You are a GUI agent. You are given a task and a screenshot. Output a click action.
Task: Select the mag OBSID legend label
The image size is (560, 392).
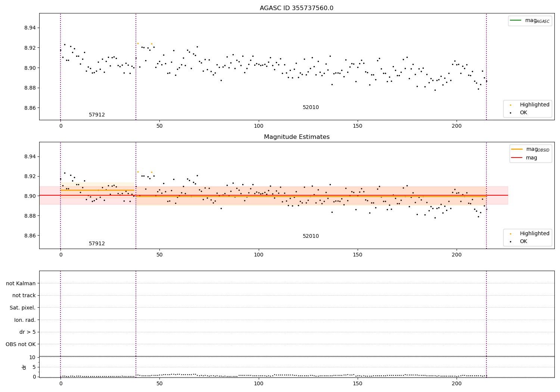pos(538,149)
